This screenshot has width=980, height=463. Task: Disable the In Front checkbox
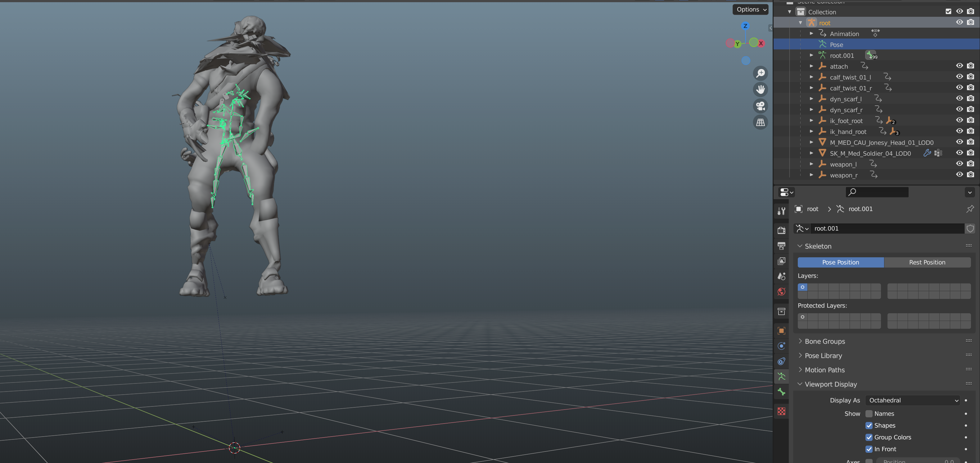pos(869,449)
